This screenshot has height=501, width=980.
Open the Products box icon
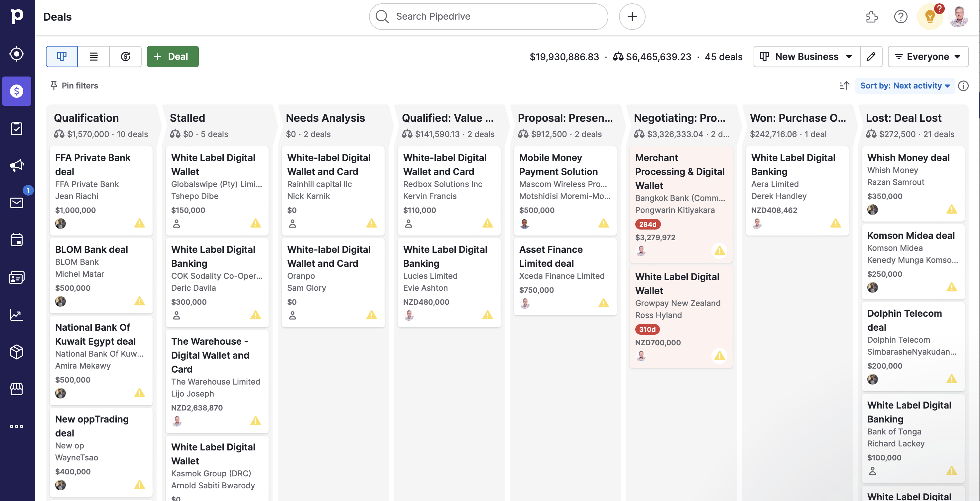[x=17, y=352]
